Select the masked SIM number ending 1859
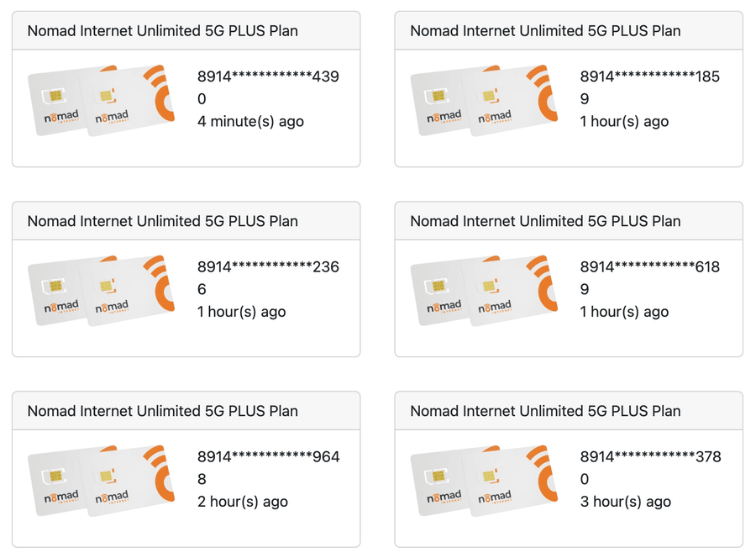 (x=650, y=77)
